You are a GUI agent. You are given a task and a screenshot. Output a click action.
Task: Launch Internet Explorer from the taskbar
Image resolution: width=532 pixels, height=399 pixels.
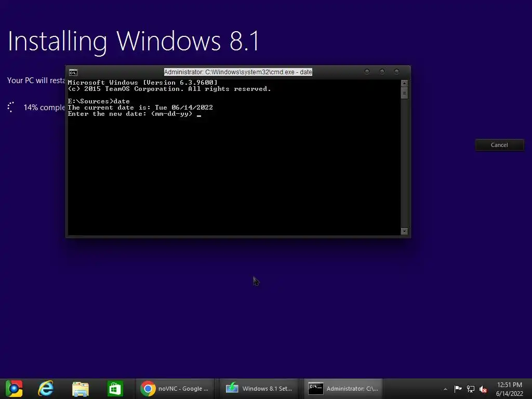click(46, 389)
